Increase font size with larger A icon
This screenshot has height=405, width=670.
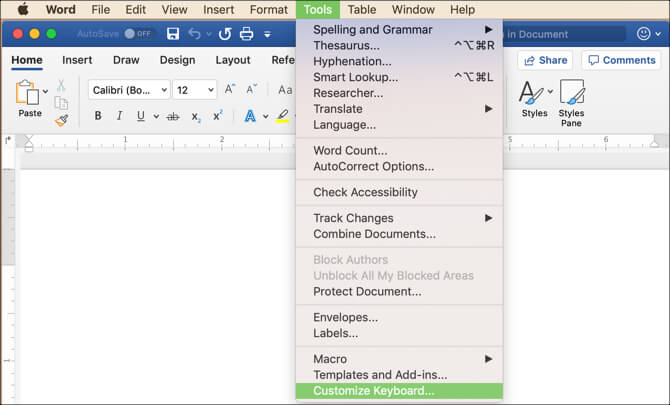(x=230, y=89)
